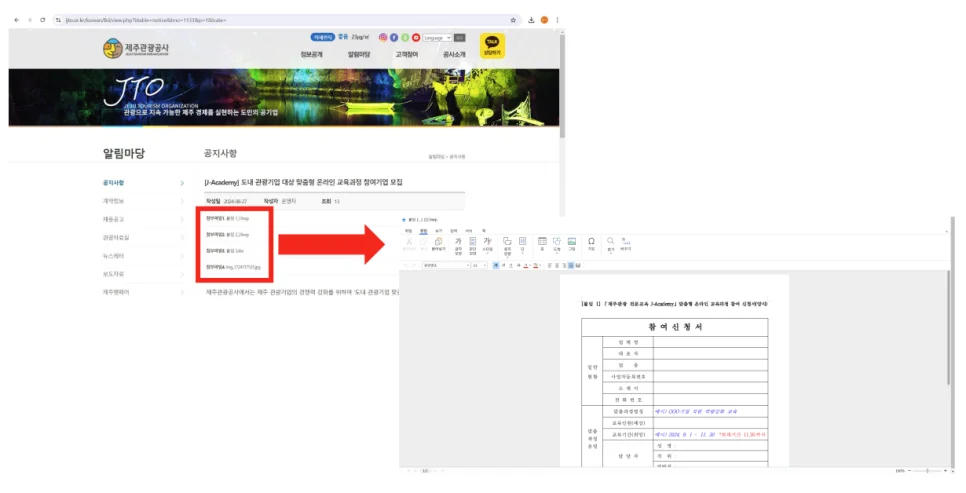The height and width of the screenshot is (493, 966).
Task: Insert a symbol with the omega icon
Action: 591,244
